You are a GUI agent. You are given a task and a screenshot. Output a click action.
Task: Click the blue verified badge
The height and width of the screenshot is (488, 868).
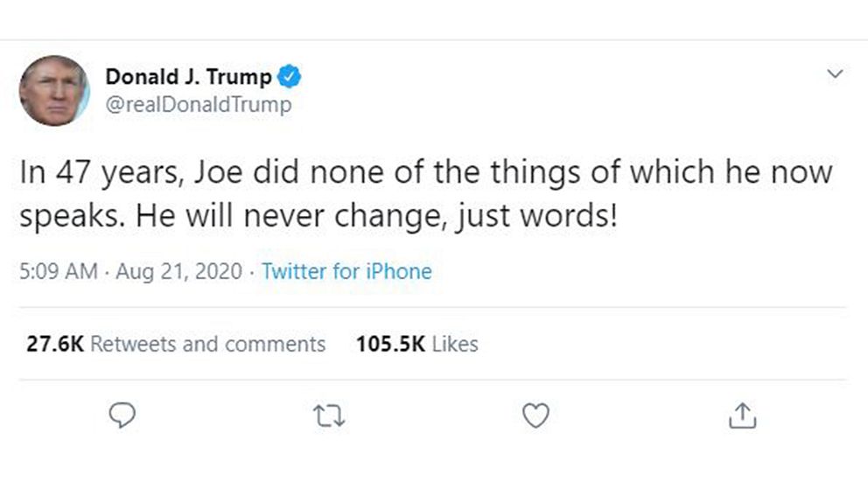tap(290, 77)
